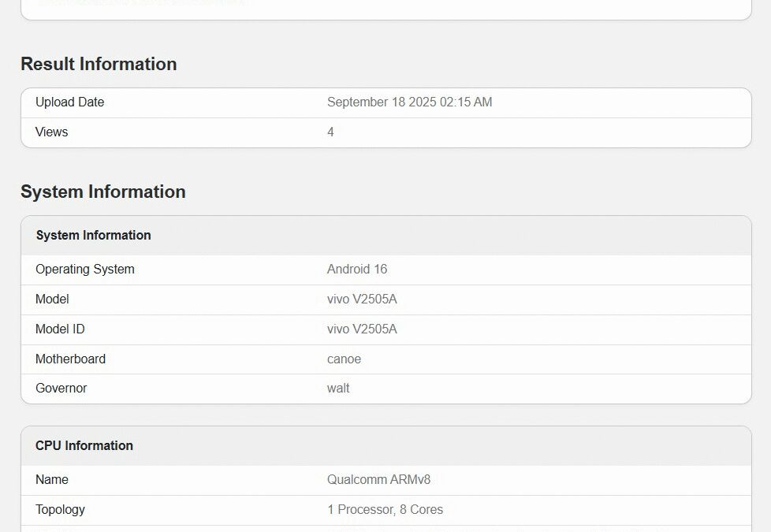Select the System Information panel header
The image size is (771, 532).
coord(93,235)
